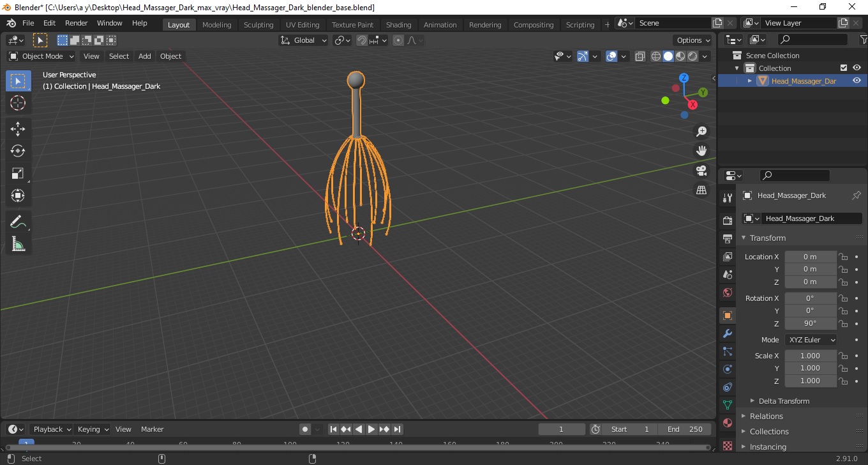Hide the Collection with eye icon
This screenshot has height=465, width=868.
point(857,68)
